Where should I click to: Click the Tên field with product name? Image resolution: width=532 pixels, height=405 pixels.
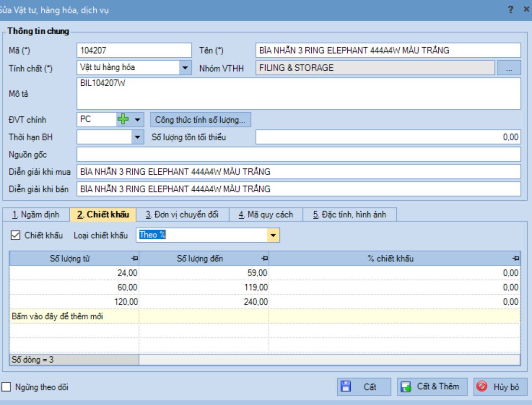(x=388, y=50)
